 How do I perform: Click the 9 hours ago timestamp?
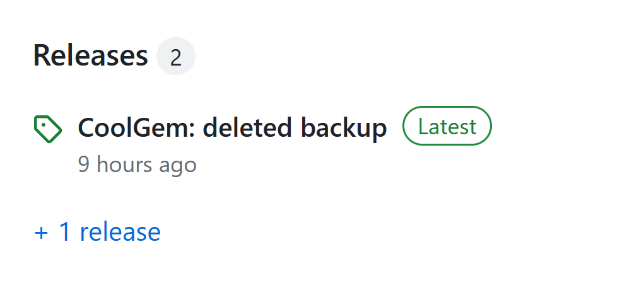click(137, 165)
